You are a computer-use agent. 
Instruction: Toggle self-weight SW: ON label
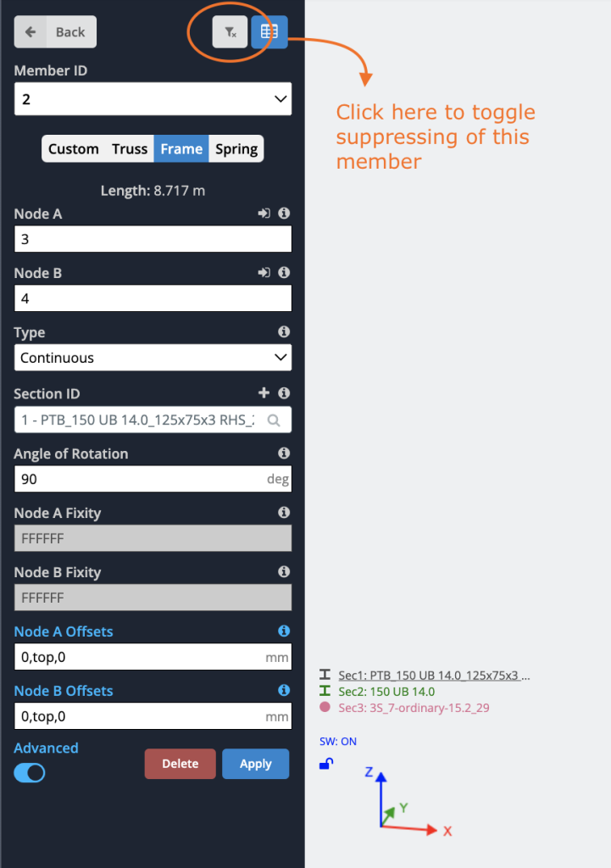click(x=338, y=742)
